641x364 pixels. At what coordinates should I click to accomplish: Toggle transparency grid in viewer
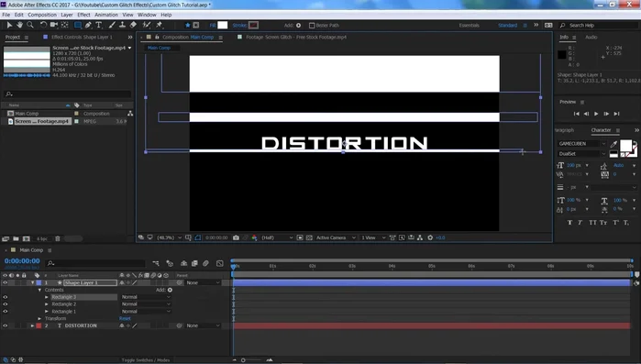click(309, 237)
